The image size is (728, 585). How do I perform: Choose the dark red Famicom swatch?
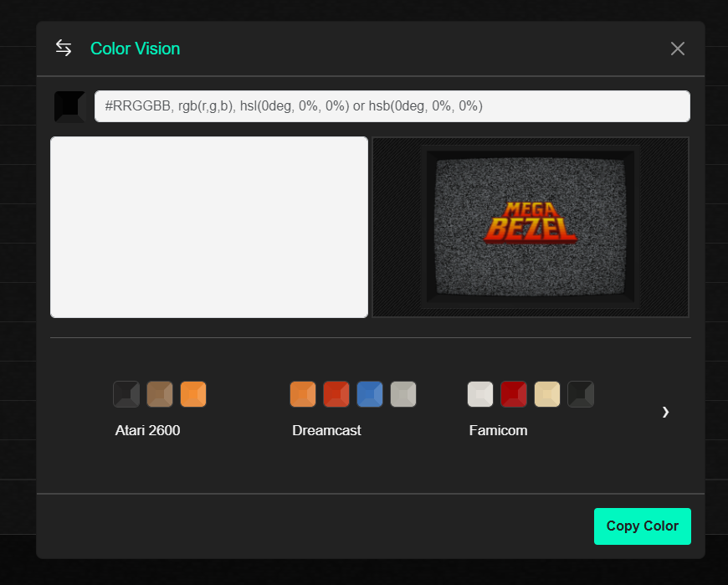(514, 394)
